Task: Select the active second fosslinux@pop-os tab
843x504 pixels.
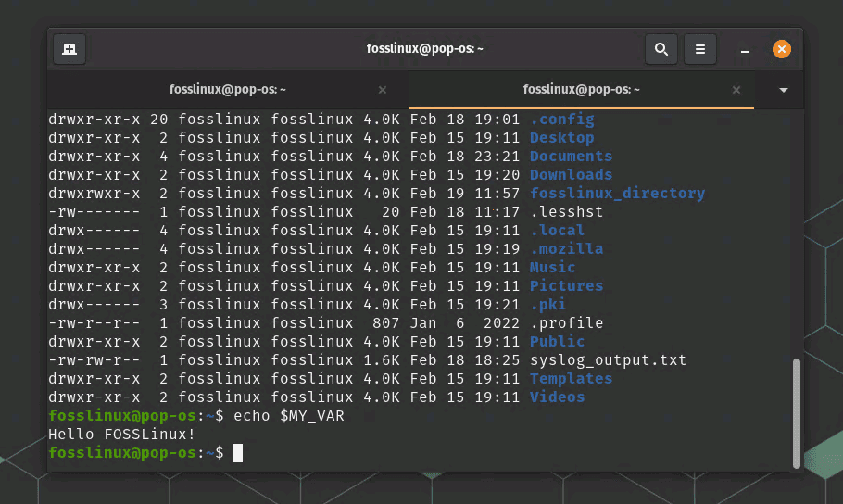Action: tap(582, 89)
